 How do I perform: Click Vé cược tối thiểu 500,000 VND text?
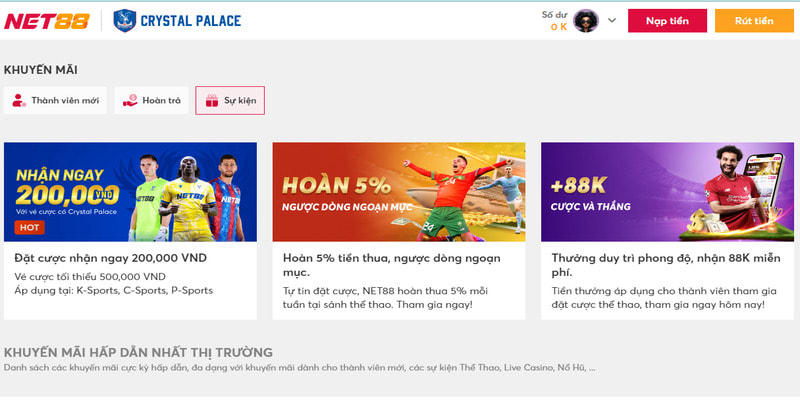(x=90, y=277)
